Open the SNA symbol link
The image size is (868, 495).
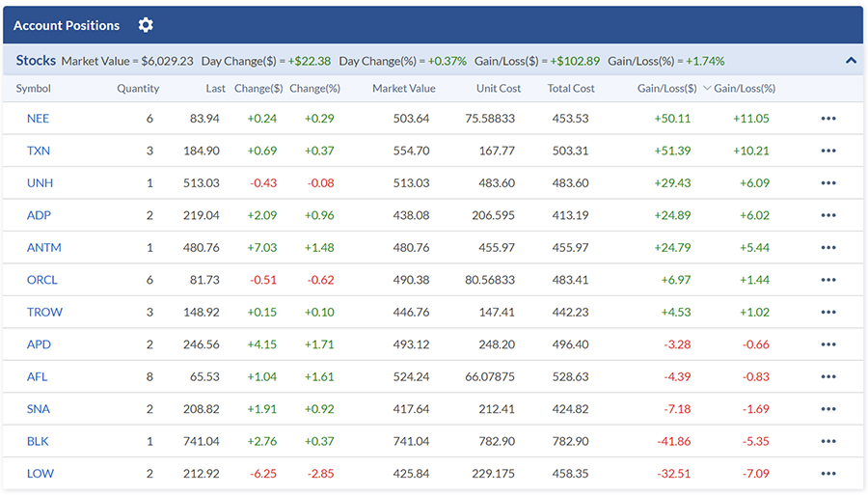(x=39, y=409)
